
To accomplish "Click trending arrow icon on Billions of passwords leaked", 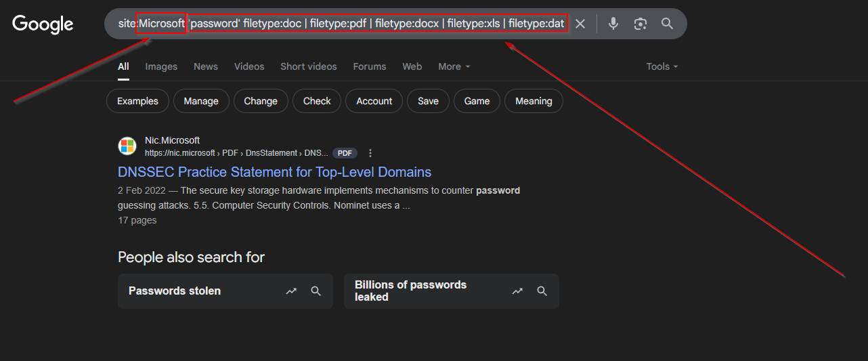I will [517, 291].
